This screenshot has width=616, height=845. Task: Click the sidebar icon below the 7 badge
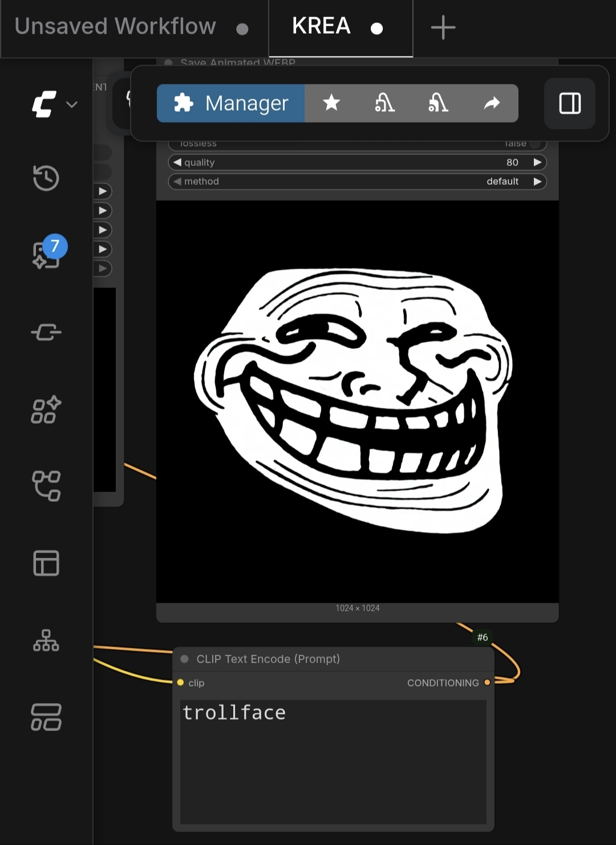[46, 332]
